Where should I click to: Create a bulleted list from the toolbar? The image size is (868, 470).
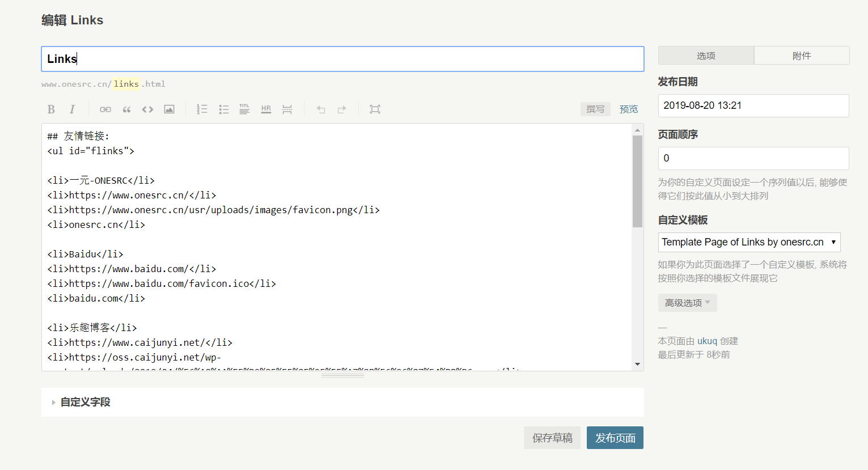[x=223, y=109]
